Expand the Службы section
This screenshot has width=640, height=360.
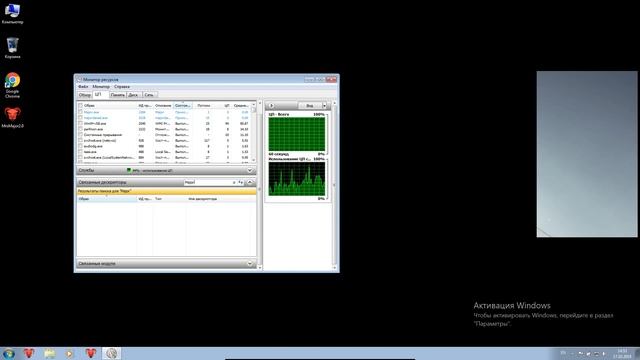[249, 170]
